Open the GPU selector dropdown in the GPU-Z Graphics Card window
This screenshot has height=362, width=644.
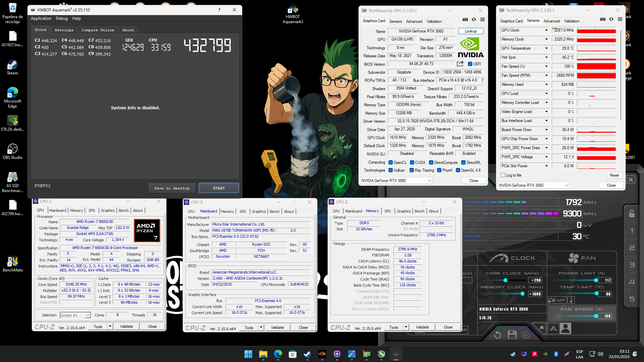396,181
